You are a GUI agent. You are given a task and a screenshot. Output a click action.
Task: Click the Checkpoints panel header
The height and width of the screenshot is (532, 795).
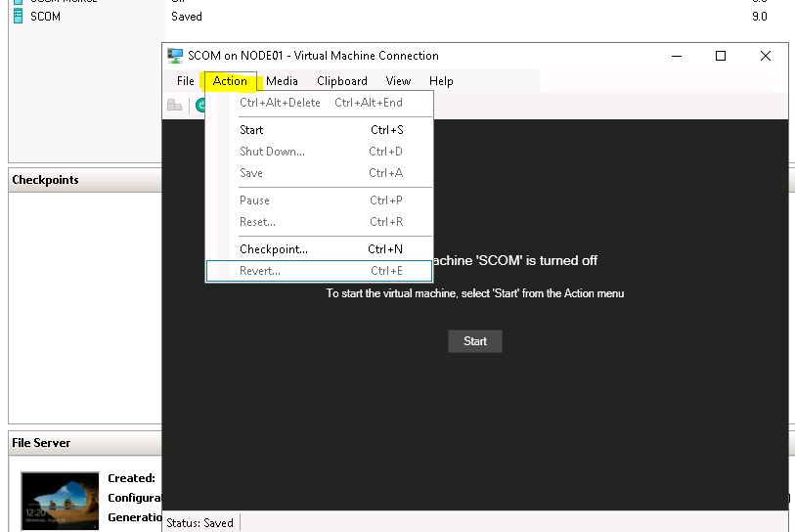coord(85,180)
